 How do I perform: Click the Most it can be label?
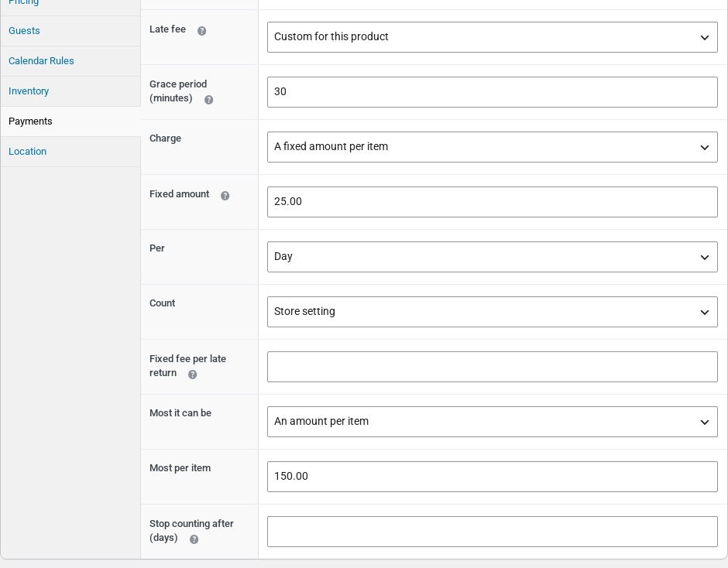click(180, 413)
